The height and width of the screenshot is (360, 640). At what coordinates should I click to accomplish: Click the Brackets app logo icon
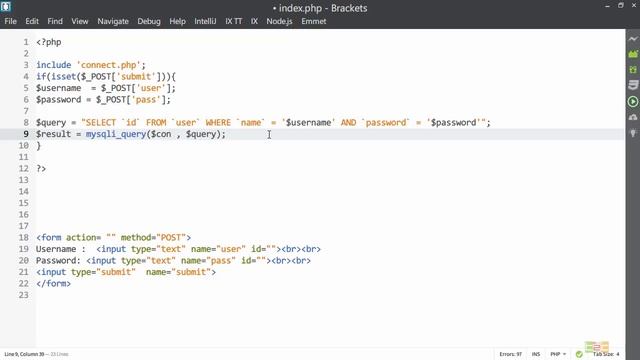[x=6, y=7]
